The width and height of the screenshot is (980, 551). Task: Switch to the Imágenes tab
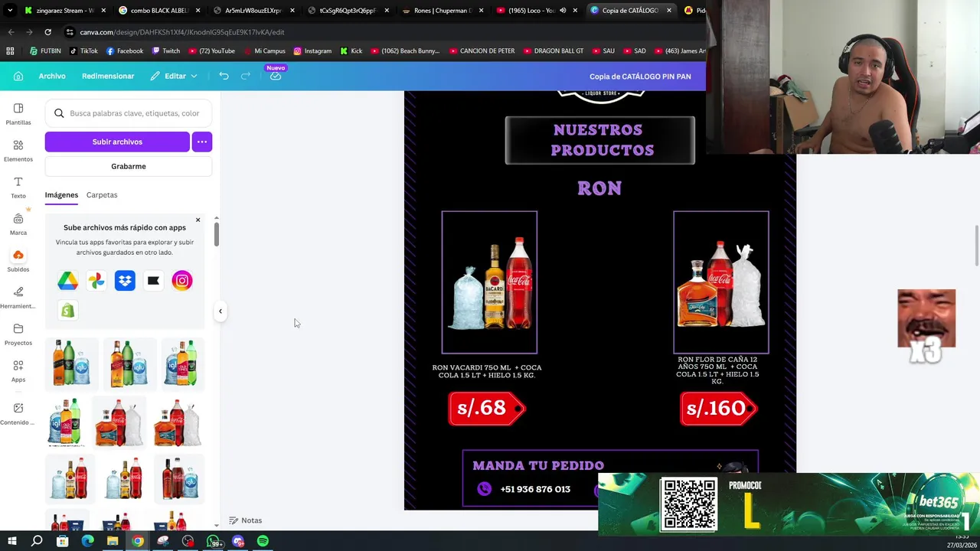click(61, 195)
